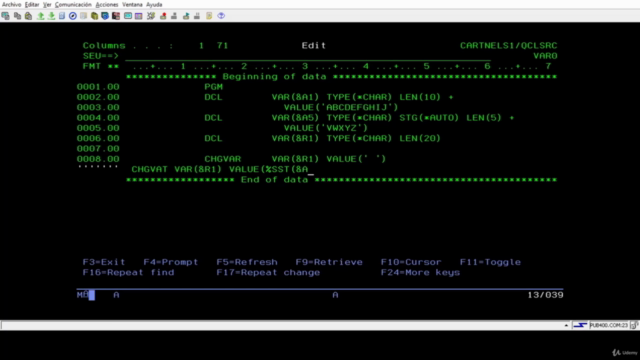This screenshot has width=640, height=360.
Task: Click the blue connection status icon
Action: 580,325
